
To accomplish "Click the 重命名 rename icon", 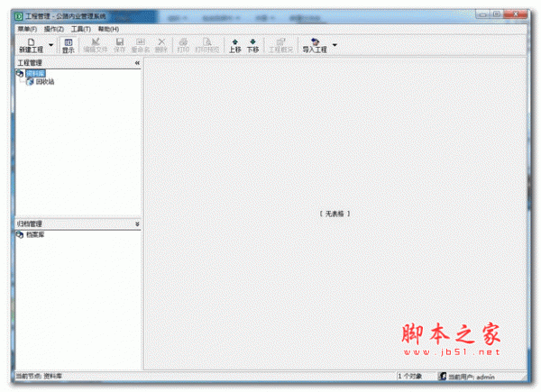I will [x=140, y=41].
